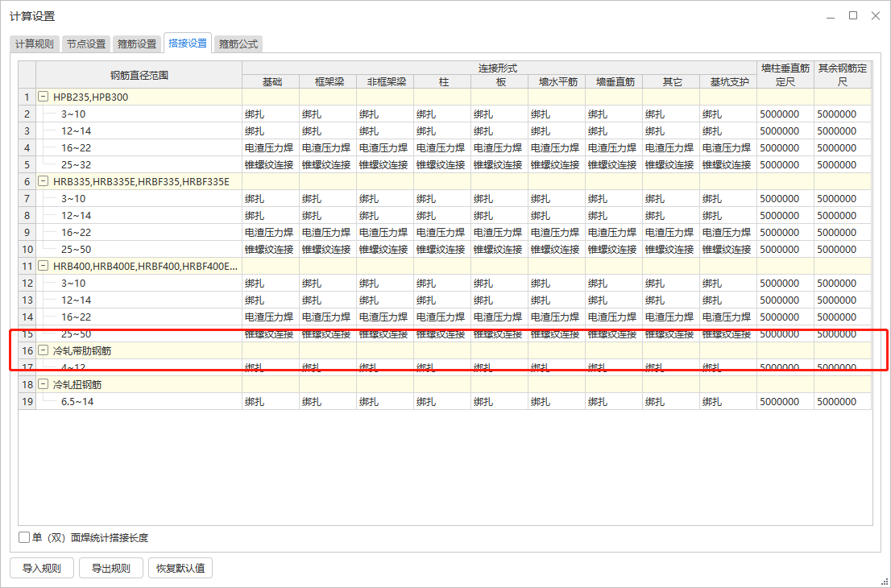Select 板 cell in row 9

(499, 232)
